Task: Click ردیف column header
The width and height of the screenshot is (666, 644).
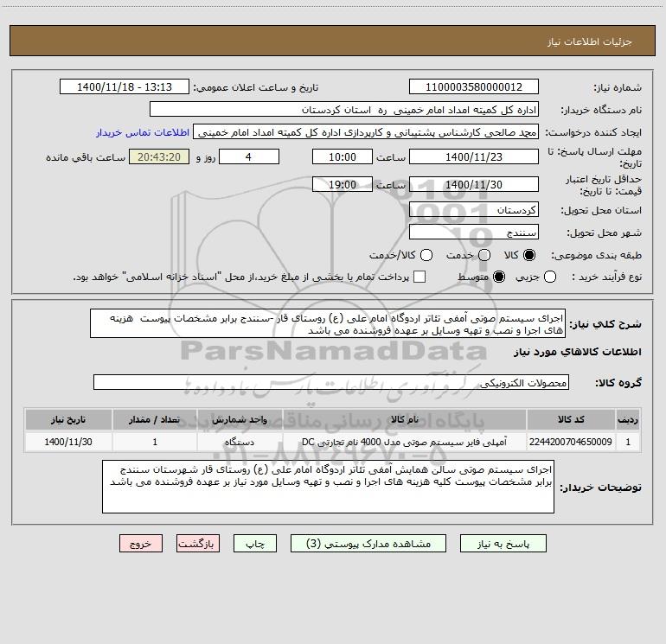Action: coord(628,419)
